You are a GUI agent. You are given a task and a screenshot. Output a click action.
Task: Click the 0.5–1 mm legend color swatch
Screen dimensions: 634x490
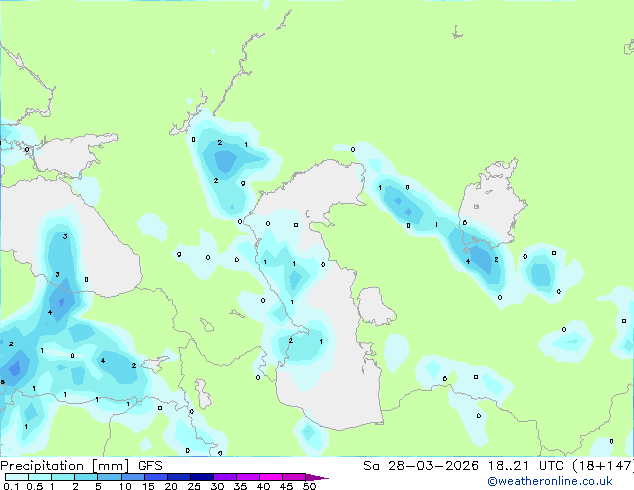pos(40,477)
